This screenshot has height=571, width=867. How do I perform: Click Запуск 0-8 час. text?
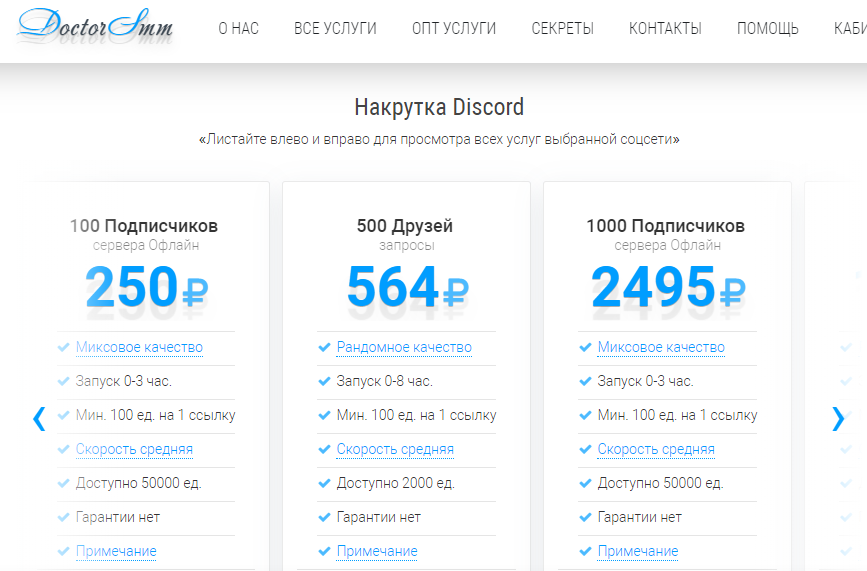pyautogui.click(x=385, y=381)
